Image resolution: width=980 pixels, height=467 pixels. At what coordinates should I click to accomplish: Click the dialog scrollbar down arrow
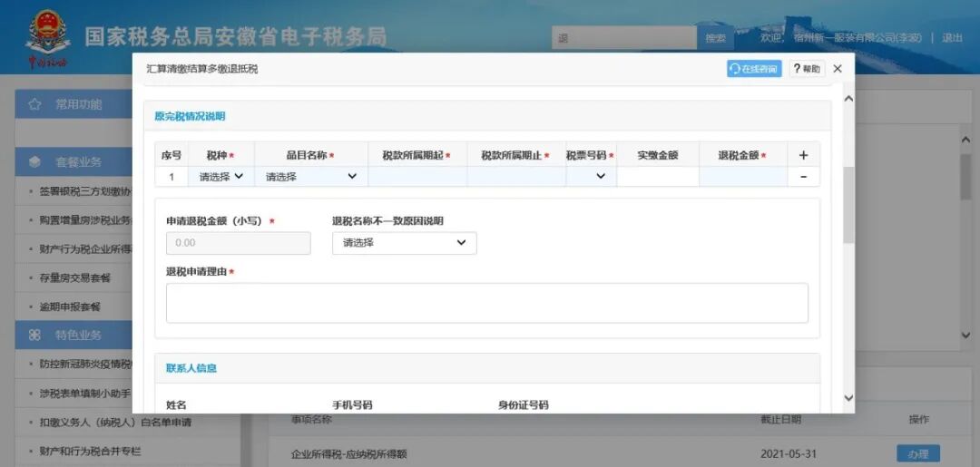click(x=848, y=398)
